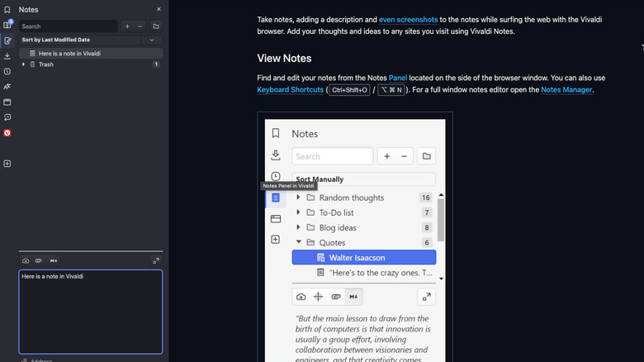Viewport: 644px width, 362px height.
Task: Click the new folder icon in Notes
Action: click(x=156, y=26)
